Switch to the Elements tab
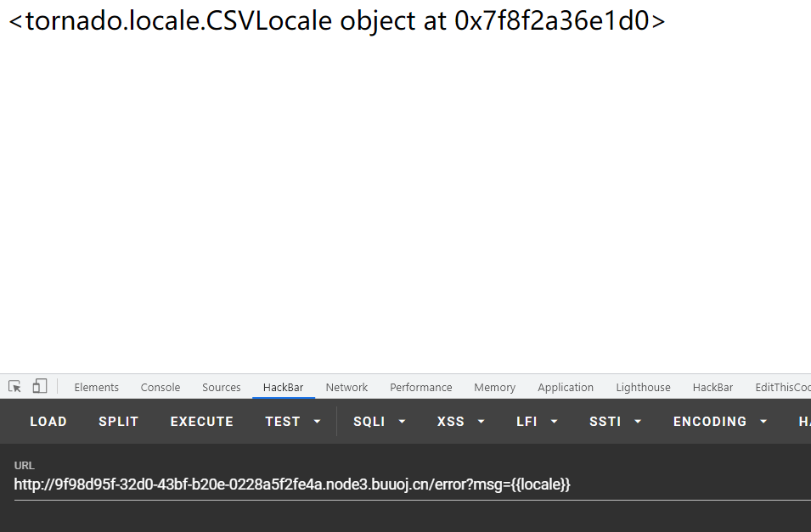811x532 pixels. [x=96, y=387]
